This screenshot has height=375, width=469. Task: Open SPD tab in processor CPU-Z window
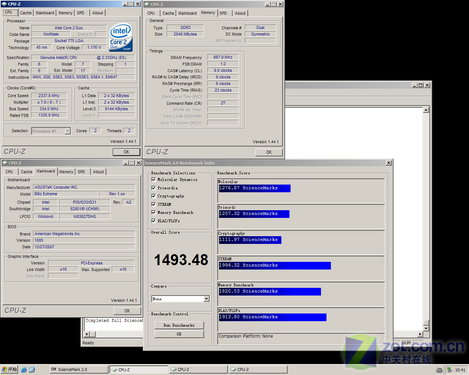pyautogui.click(x=81, y=13)
